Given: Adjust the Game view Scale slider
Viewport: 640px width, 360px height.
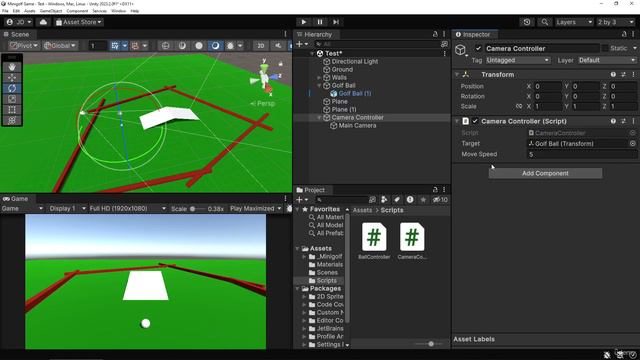Looking at the screenshot, I should 197,209.
